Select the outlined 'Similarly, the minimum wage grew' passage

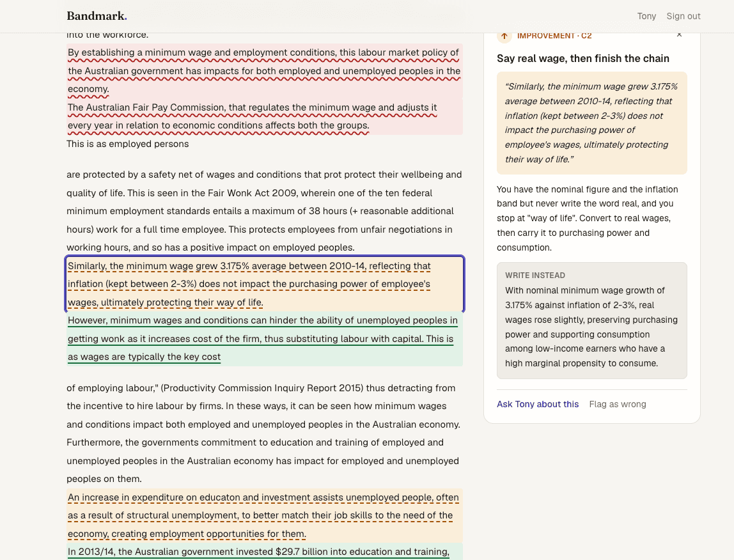point(265,284)
